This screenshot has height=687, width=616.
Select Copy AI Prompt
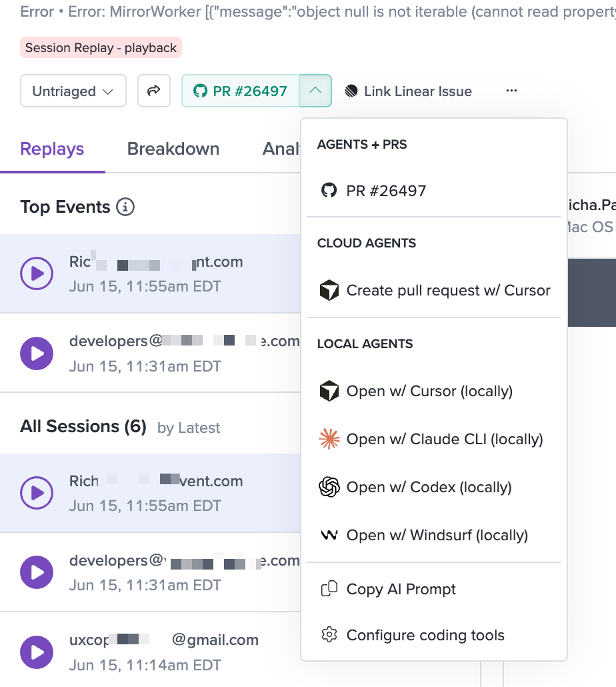pyautogui.click(x=434, y=589)
